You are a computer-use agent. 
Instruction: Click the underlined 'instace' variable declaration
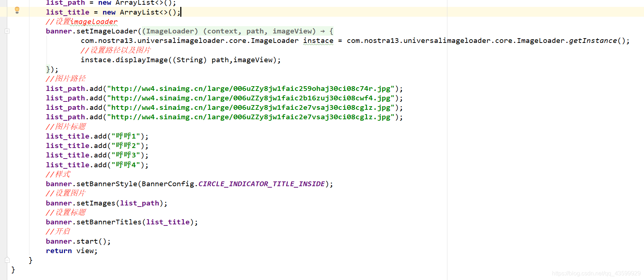click(318, 41)
